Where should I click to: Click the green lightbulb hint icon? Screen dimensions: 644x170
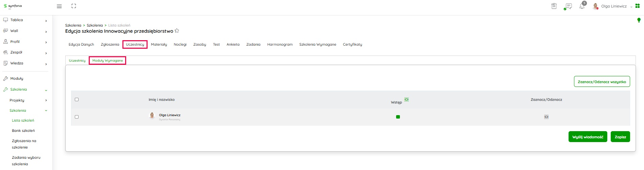click(639, 20)
